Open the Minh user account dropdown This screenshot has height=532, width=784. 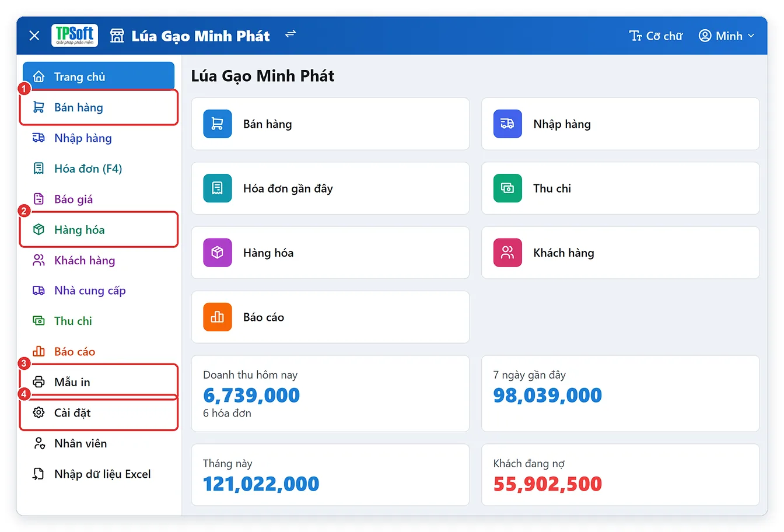pos(726,36)
